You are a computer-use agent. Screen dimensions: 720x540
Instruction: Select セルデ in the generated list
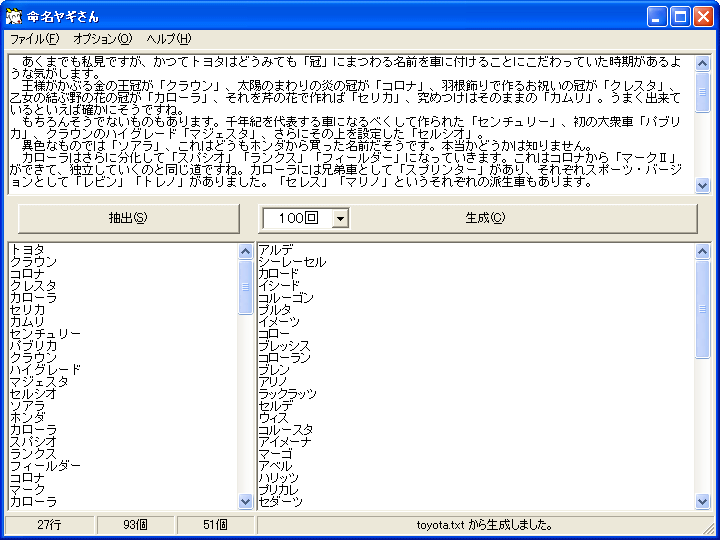[x=276, y=405]
